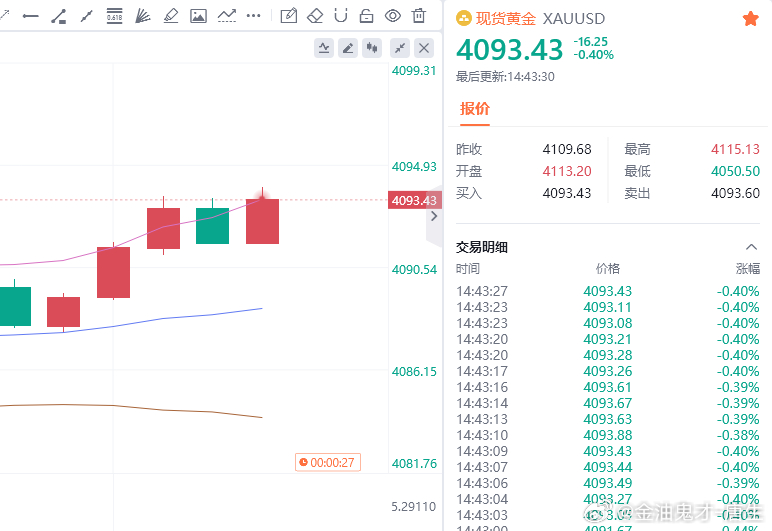Screen dimensions: 772x531
Task: Click the price 4093.11 in trade details
Action: coord(608,308)
